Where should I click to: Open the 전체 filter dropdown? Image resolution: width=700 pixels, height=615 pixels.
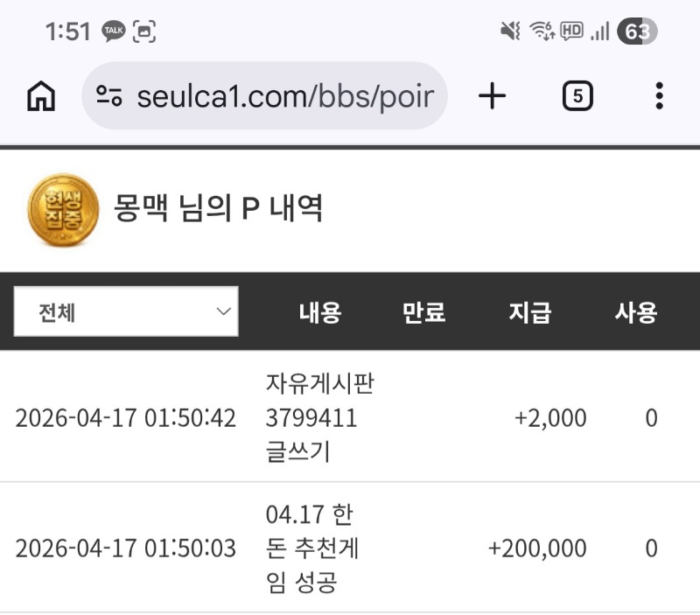click(126, 311)
